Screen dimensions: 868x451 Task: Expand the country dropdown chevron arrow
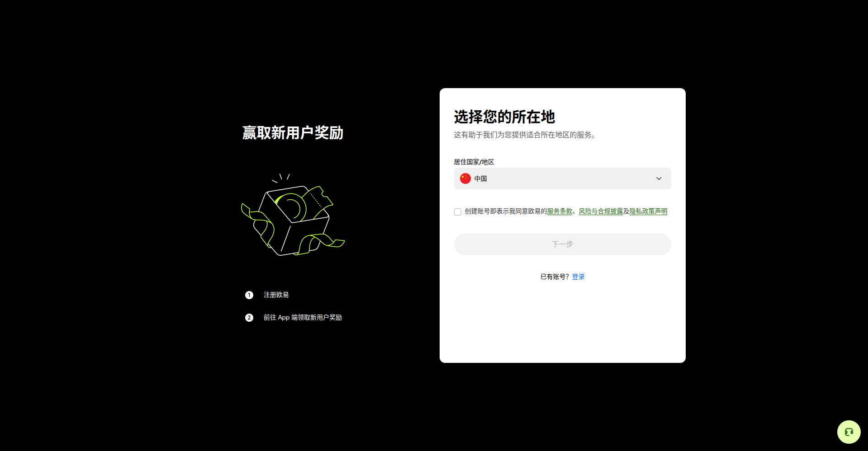click(659, 179)
